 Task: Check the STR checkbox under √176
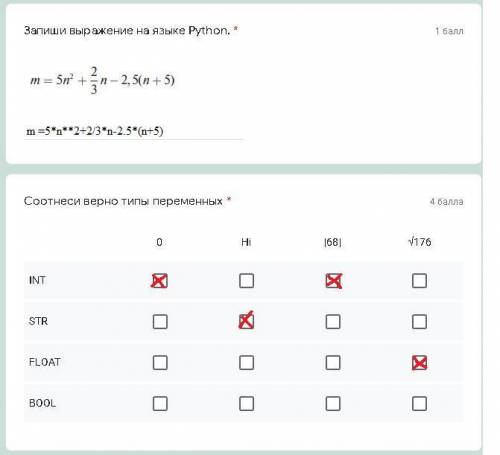pos(419,322)
